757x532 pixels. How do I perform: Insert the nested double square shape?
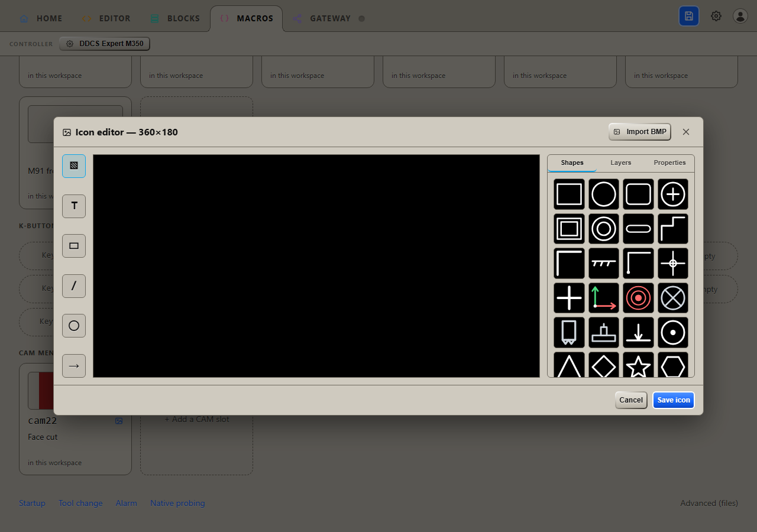(x=569, y=229)
